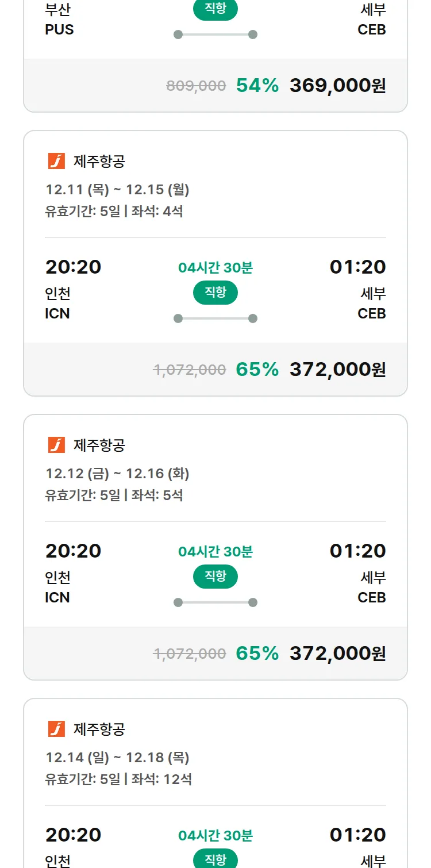Tap 직항 badge on Busan to Cebu flight

[x=215, y=9]
